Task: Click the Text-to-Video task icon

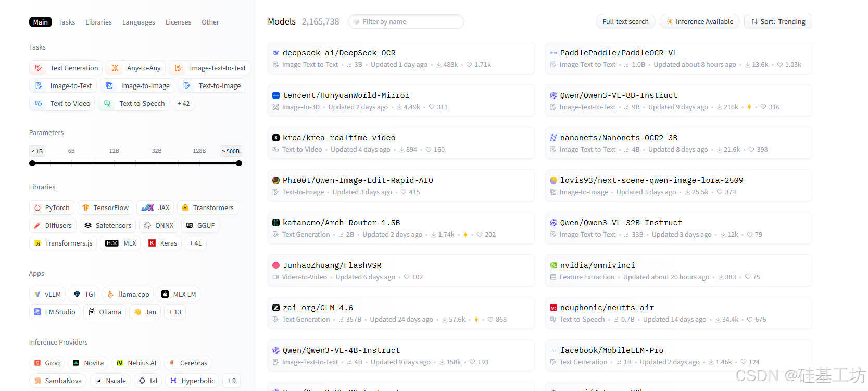Action: pyautogui.click(x=39, y=103)
